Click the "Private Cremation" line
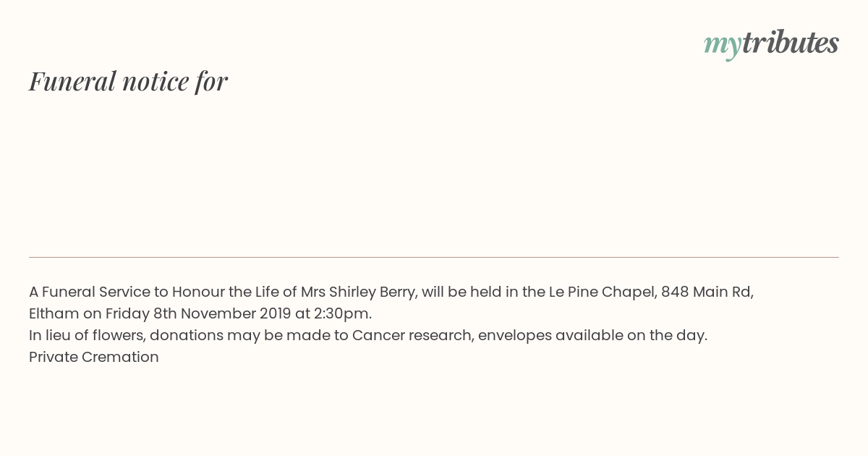 pyautogui.click(x=94, y=357)
